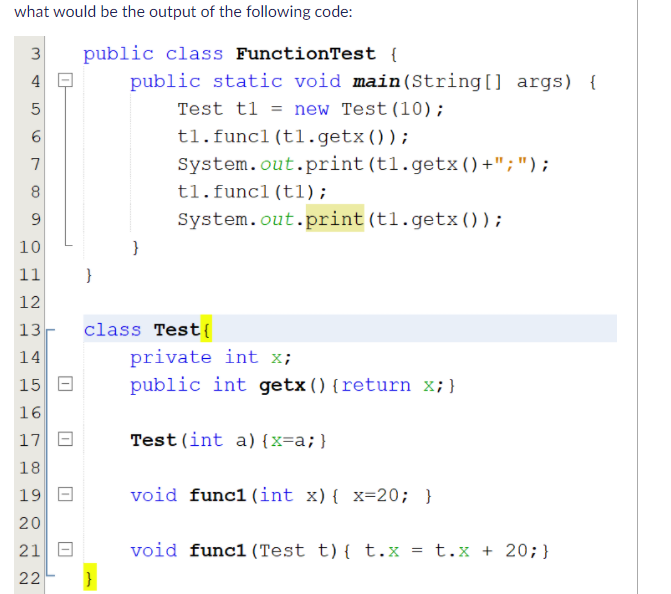Click the highlighted opening brace after Test
This screenshot has width=671, height=594.
click(206, 329)
